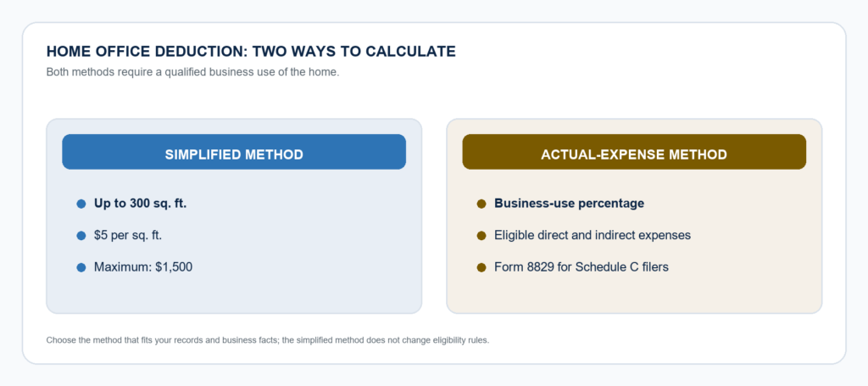Click the brown bullet beside Form 8829 line
Viewport: 868px width, 386px height.
click(x=481, y=267)
